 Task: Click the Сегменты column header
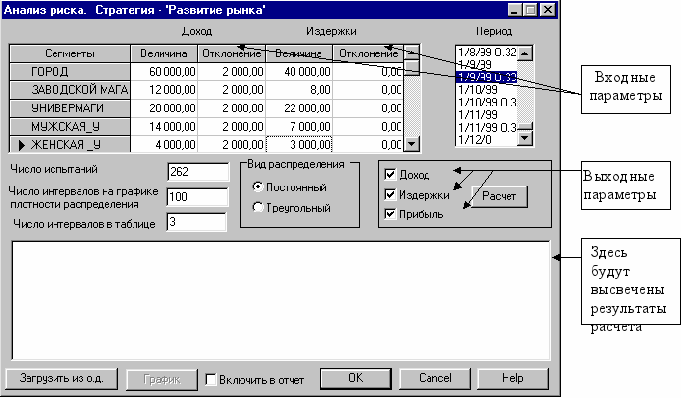70,53
